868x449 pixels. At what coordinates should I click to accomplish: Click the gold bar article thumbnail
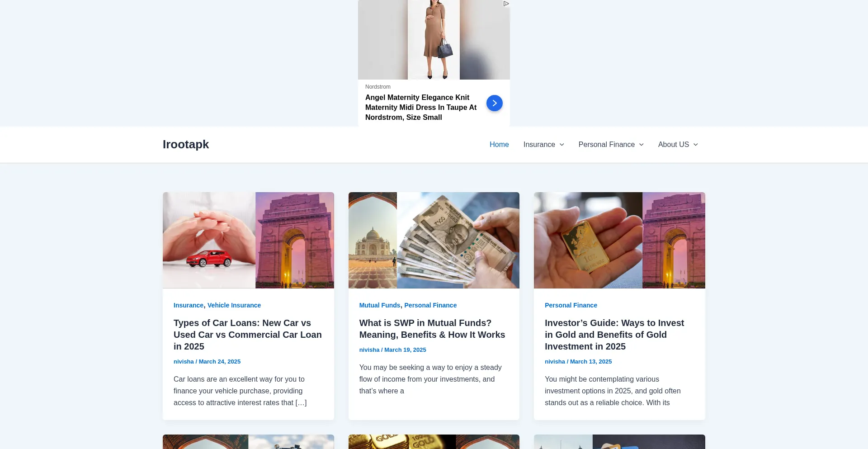pos(619,240)
